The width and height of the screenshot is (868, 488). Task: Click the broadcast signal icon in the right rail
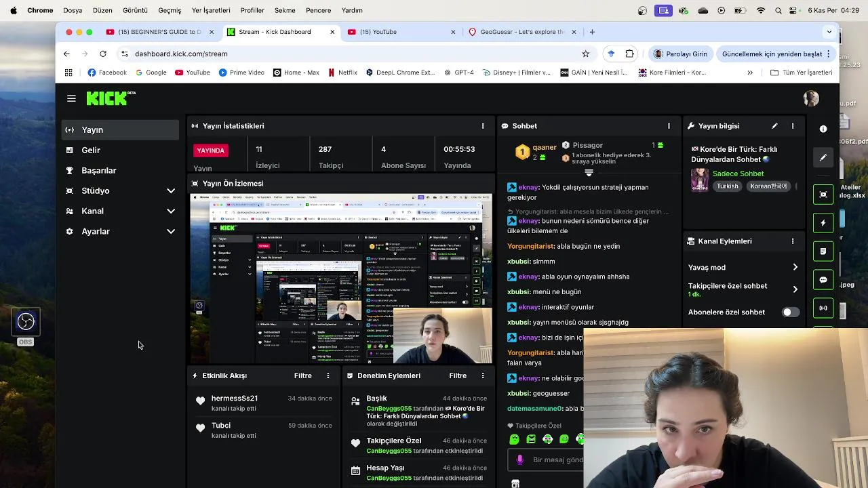click(823, 308)
